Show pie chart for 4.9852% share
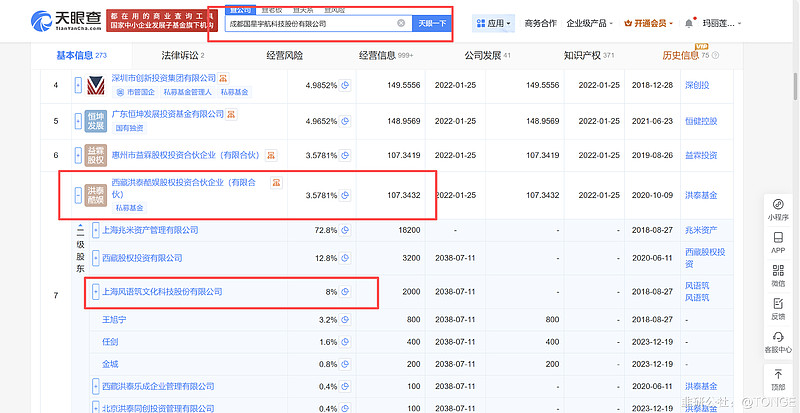The height and width of the screenshot is (413, 800). point(345,85)
